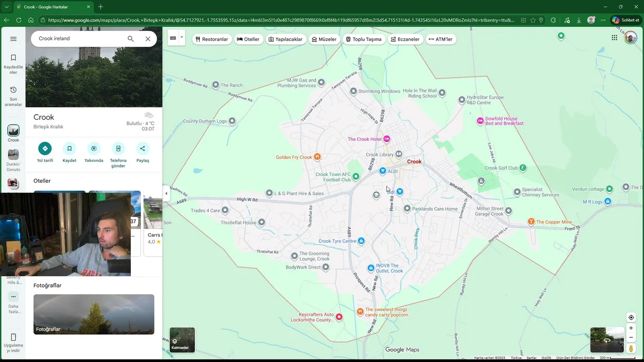Click Dowfold House Bed and Breakfast pin
This screenshot has width=644, height=362.
480,121
